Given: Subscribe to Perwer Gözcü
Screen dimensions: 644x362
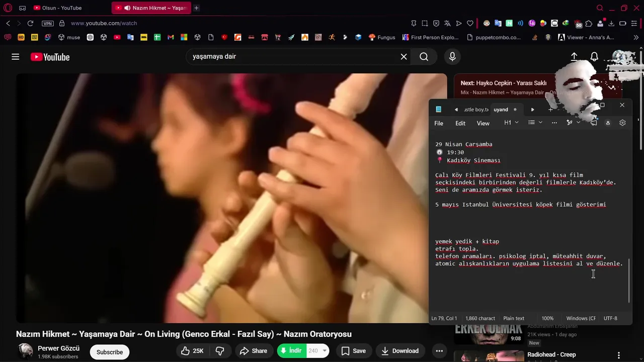Looking at the screenshot, I should pyautogui.click(x=110, y=352).
